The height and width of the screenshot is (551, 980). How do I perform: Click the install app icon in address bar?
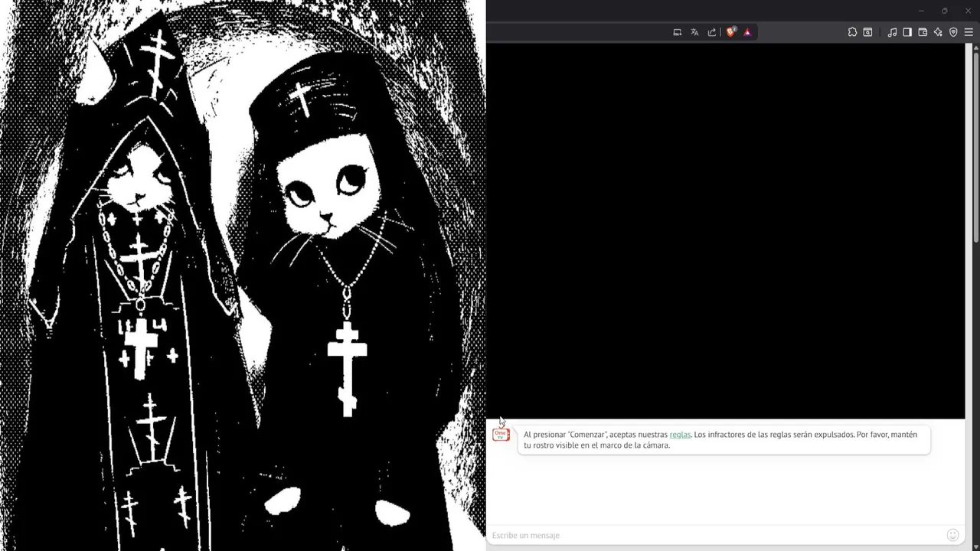(x=678, y=32)
